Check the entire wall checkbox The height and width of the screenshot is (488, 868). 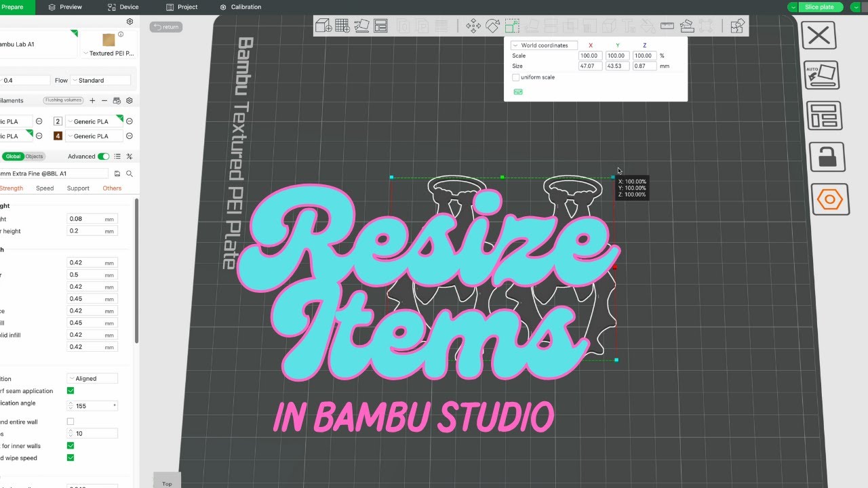[71, 422]
